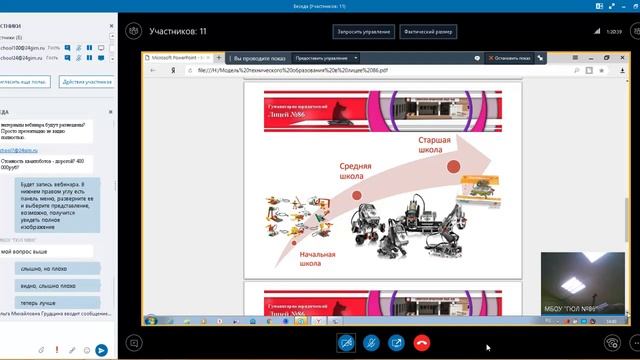Screen dimensions: 640x360
Task: Click the Старшая школа label on slide
Action: 434,145
